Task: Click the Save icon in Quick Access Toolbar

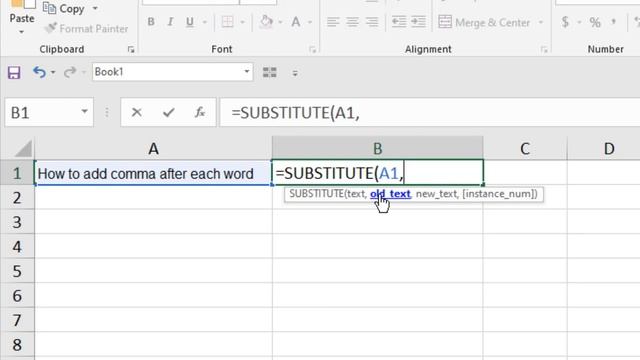Action: tap(14, 73)
